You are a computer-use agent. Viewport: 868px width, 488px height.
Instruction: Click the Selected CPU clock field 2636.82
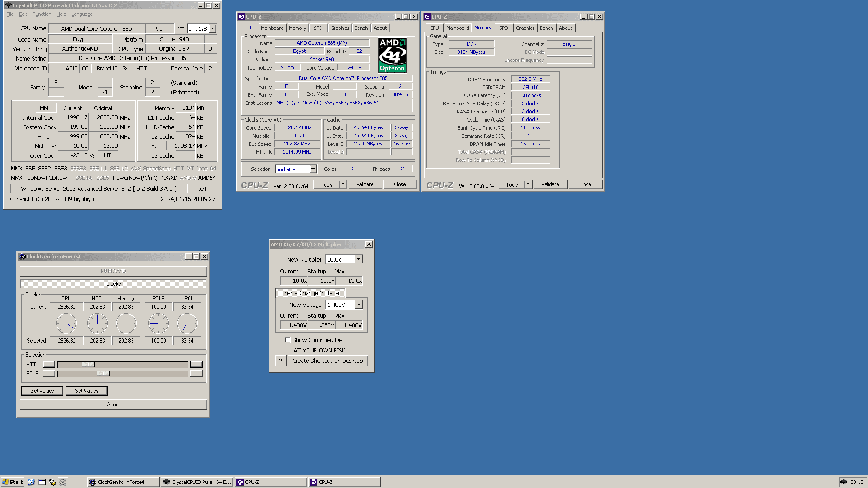point(66,341)
